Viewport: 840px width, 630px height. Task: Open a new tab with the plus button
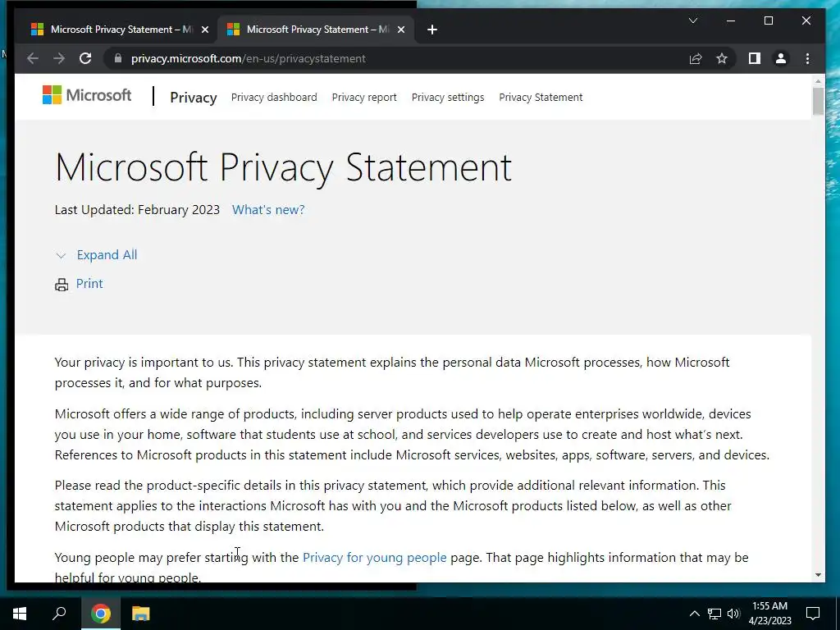tap(431, 30)
